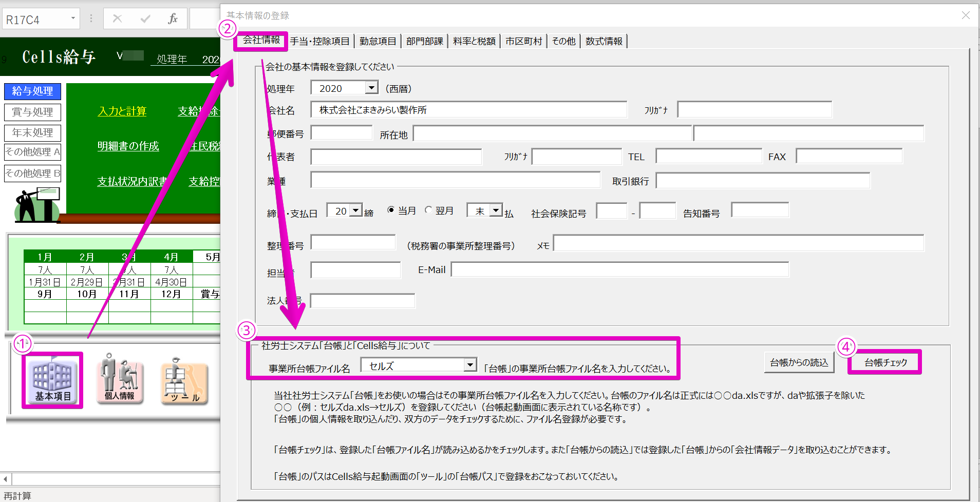980x502 pixels.
Task: Click the FAX input field
Action: [x=849, y=156]
